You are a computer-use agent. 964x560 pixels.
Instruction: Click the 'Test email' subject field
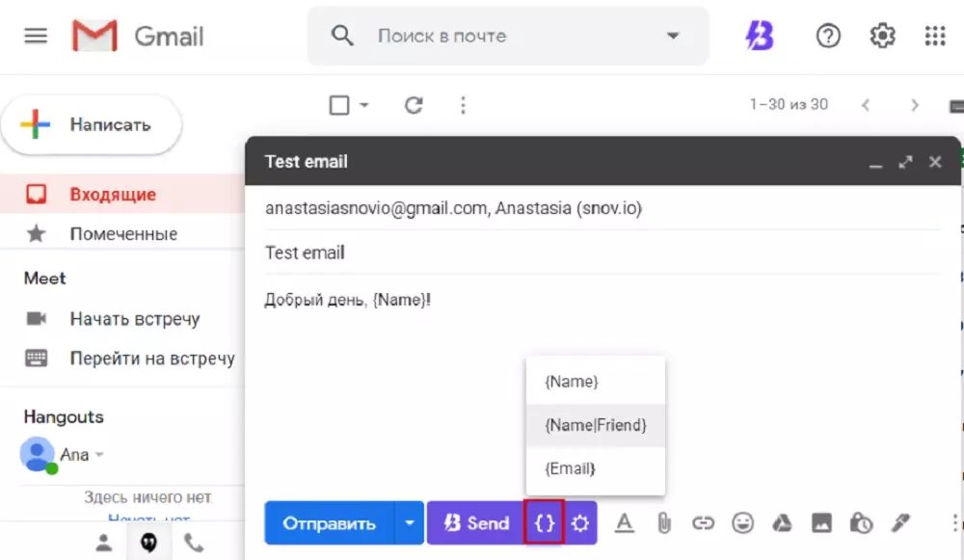click(x=602, y=253)
